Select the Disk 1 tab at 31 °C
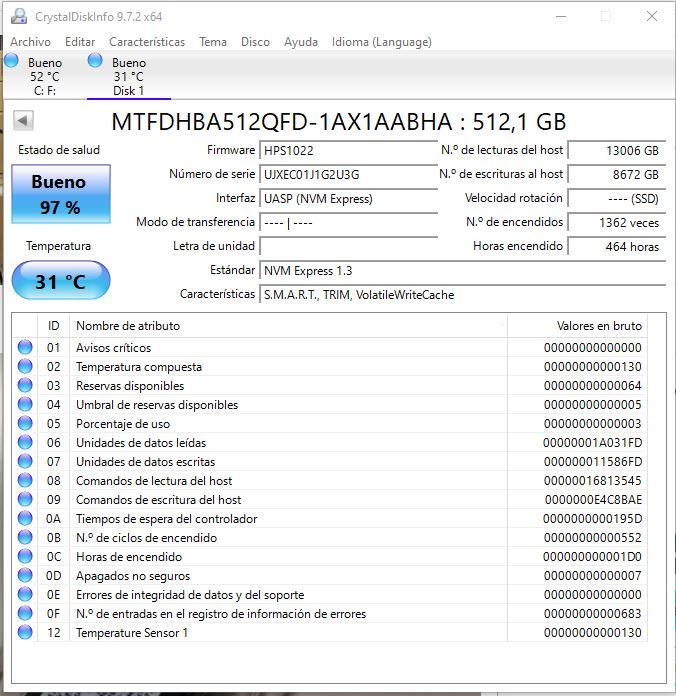The height and width of the screenshot is (696, 676). click(x=129, y=75)
